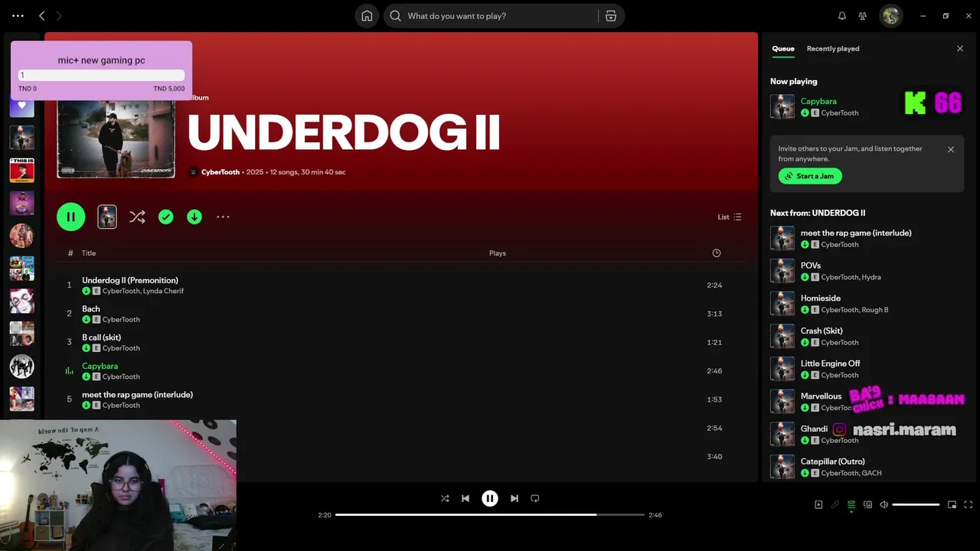Open Liked Songs heart in sidebar
980x551 pixels.
[21, 106]
